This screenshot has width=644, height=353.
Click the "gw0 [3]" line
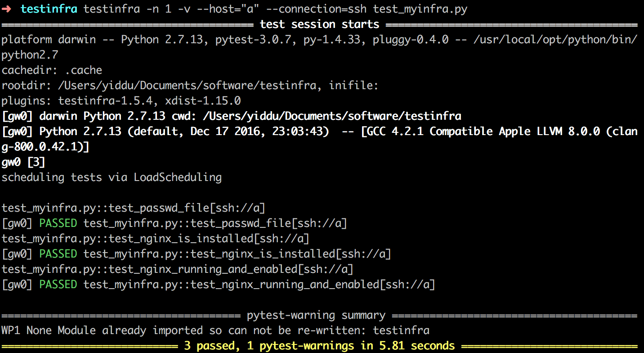click(x=23, y=162)
